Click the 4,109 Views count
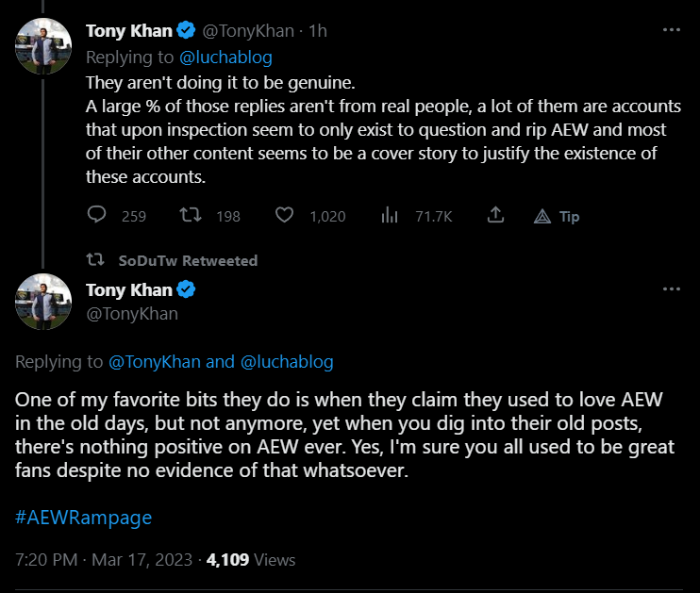This screenshot has width=700, height=593. click(251, 559)
